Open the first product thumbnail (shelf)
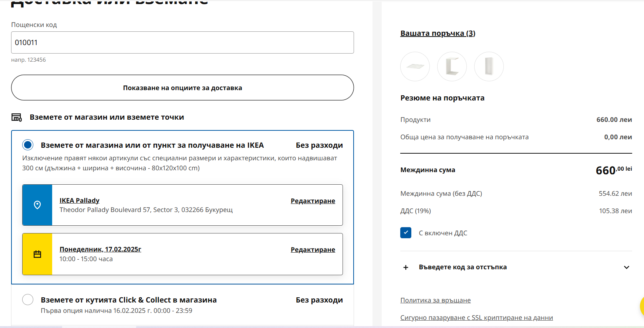Viewport: 644px width, 328px height. (x=415, y=66)
